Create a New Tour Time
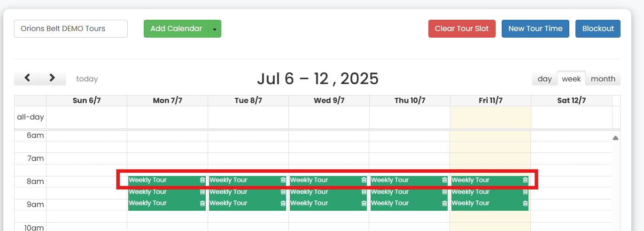The image size is (644, 231). coord(535,29)
